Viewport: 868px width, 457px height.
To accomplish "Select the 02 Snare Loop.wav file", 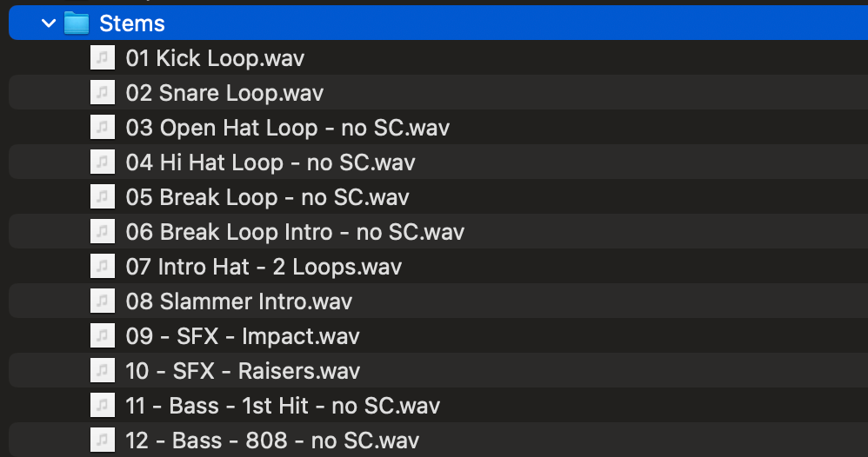I will pyautogui.click(x=224, y=93).
